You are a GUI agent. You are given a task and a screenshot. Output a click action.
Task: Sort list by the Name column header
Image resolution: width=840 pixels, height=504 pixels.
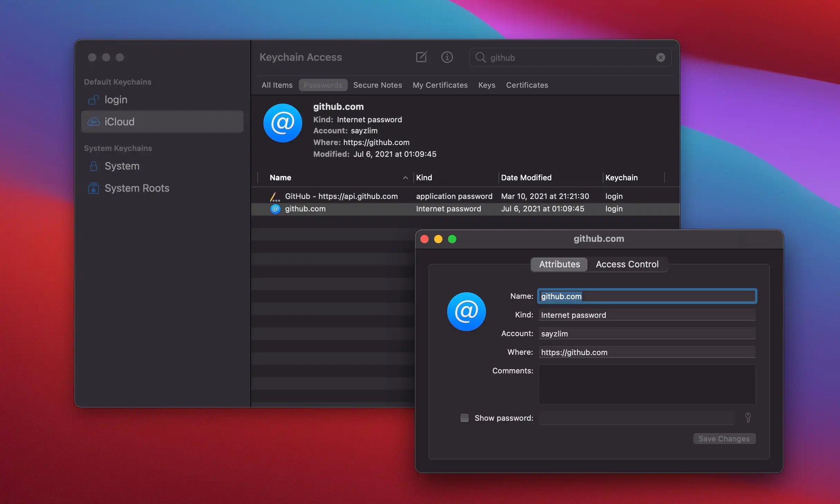click(x=280, y=178)
